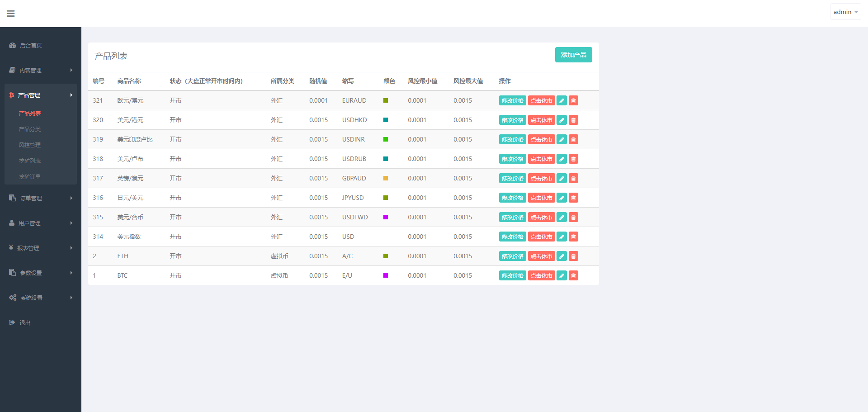Expand the 订单管理 menu arrow
The height and width of the screenshot is (412, 868).
(71, 198)
